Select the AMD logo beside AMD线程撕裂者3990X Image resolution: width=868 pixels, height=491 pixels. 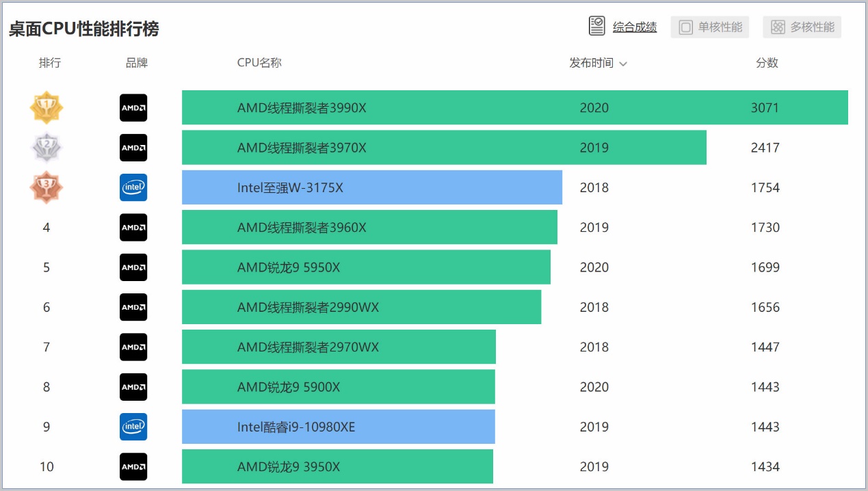pos(133,107)
